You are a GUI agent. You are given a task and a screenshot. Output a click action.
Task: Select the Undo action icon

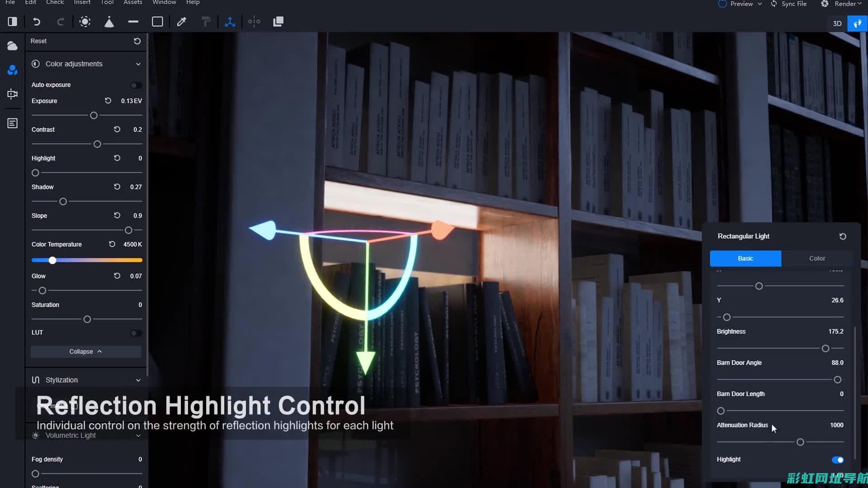coord(36,22)
